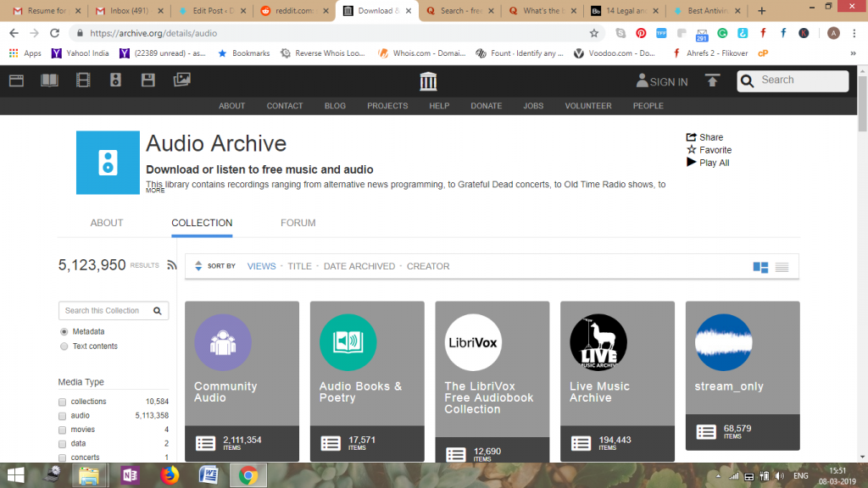Open the images icon in the top bar
This screenshot has width=868, height=488.
[x=181, y=80]
